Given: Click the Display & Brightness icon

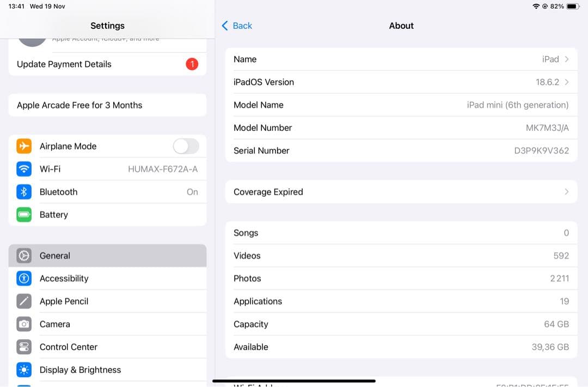Looking at the screenshot, I should [24, 370].
